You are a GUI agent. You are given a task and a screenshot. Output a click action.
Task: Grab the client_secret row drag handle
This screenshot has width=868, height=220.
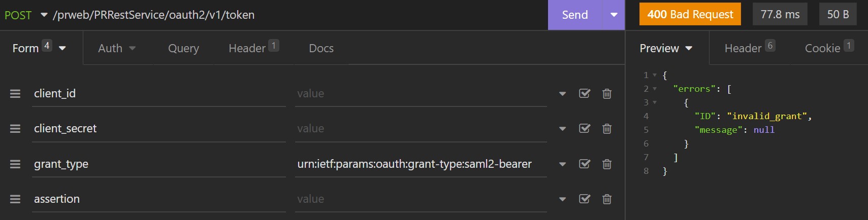point(15,129)
